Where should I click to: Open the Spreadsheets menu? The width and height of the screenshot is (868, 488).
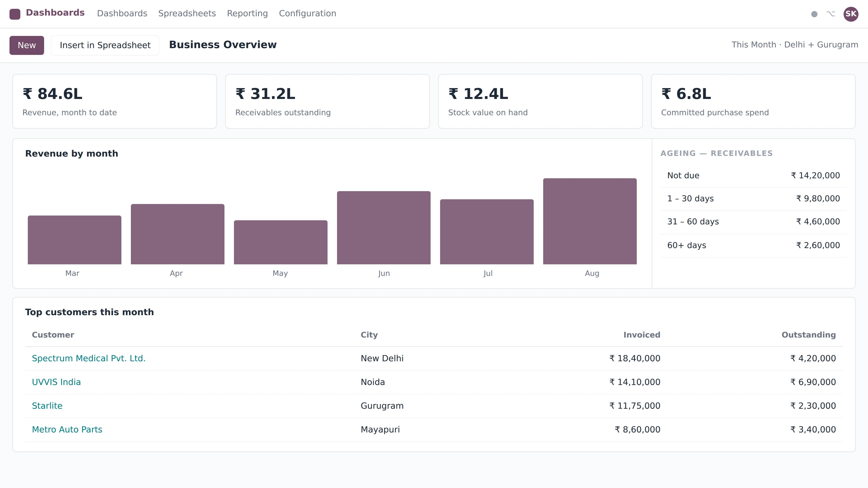pyautogui.click(x=187, y=14)
